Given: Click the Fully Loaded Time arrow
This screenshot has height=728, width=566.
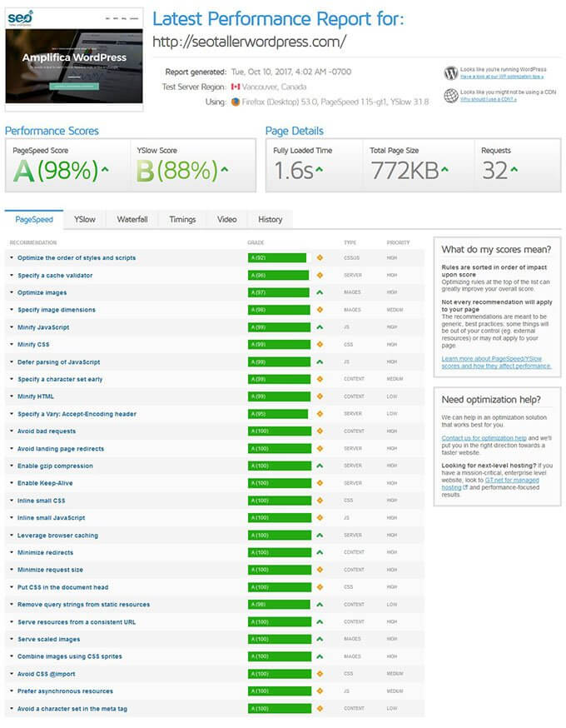Looking at the screenshot, I should (x=319, y=169).
